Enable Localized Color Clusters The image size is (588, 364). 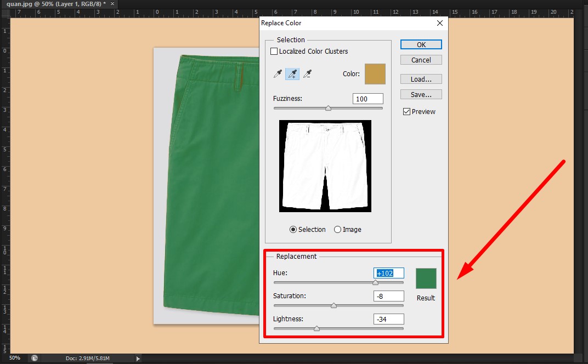(x=274, y=51)
